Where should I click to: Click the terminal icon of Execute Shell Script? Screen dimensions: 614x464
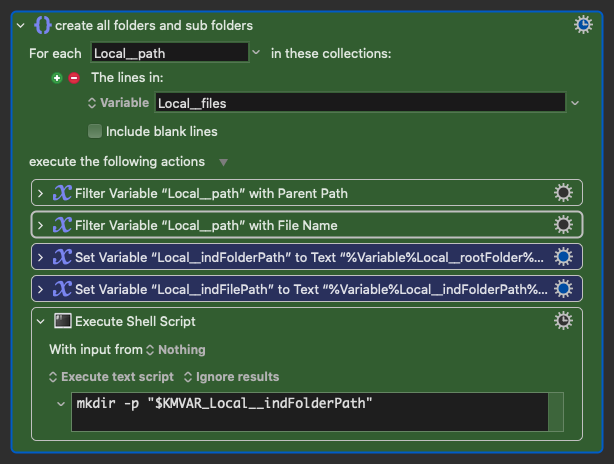click(x=62, y=321)
